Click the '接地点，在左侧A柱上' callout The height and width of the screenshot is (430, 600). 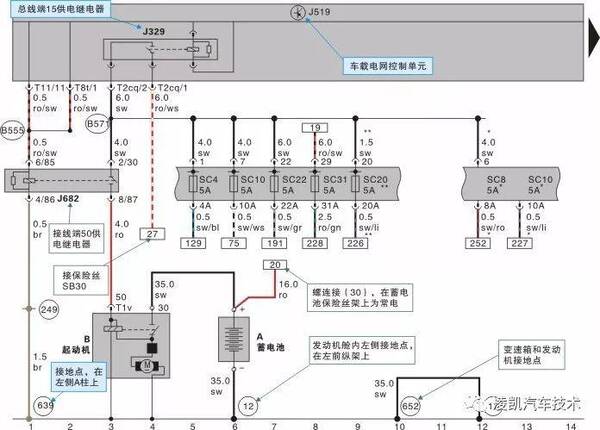coord(79,377)
